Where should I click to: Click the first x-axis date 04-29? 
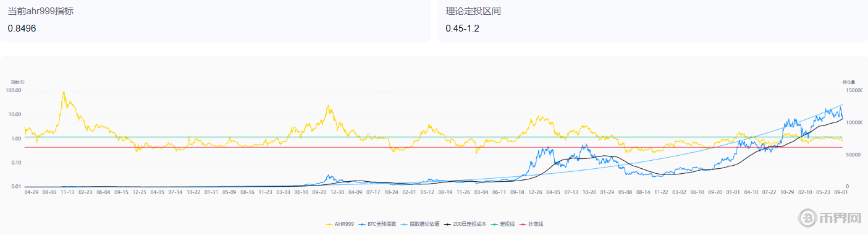coord(32,192)
